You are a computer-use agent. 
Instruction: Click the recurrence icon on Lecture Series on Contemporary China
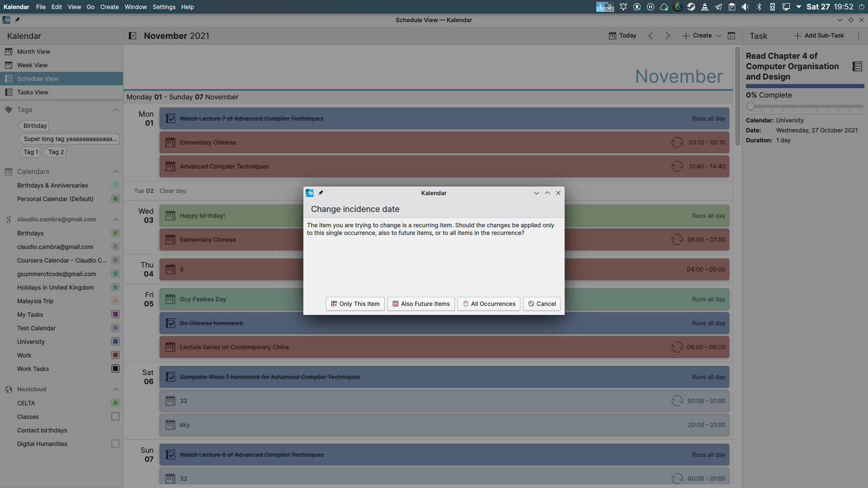pos(677,347)
